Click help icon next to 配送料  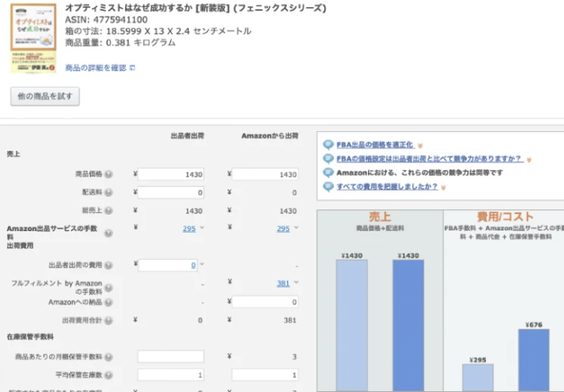(x=109, y=192)
